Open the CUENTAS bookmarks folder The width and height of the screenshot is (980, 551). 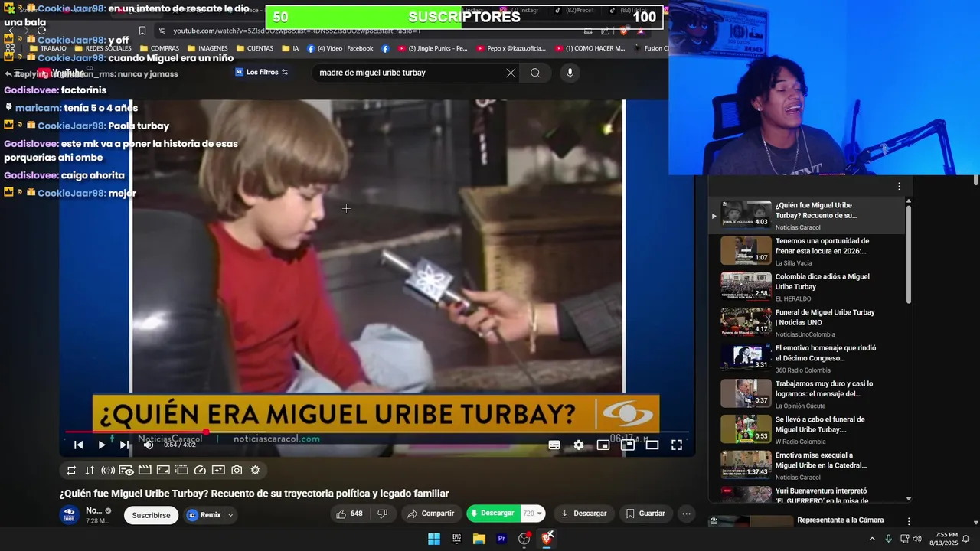coord(255,48)
